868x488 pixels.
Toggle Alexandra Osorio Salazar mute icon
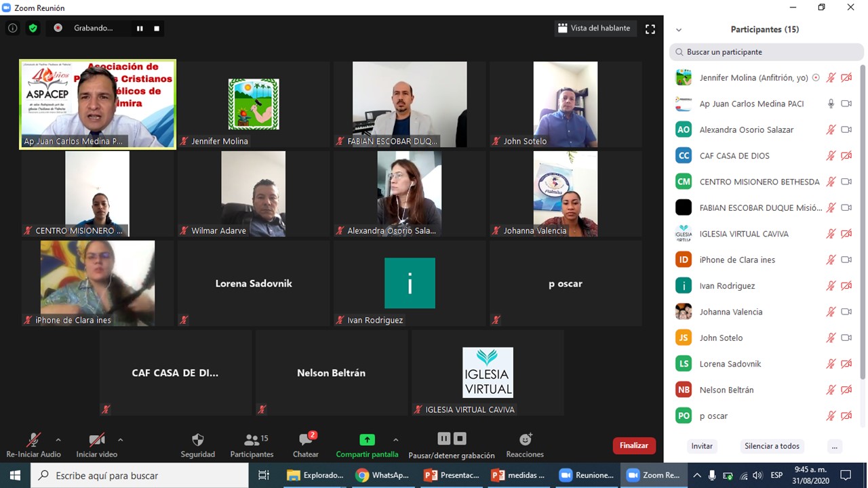pyautogui.click(x=831, y=129)
